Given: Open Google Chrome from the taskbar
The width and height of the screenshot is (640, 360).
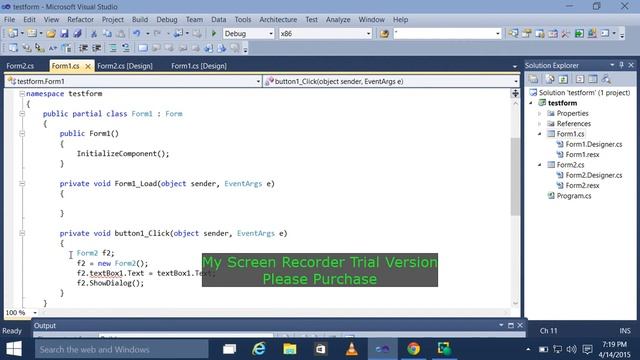Looking at the screenshot, I should pos(413,349).
